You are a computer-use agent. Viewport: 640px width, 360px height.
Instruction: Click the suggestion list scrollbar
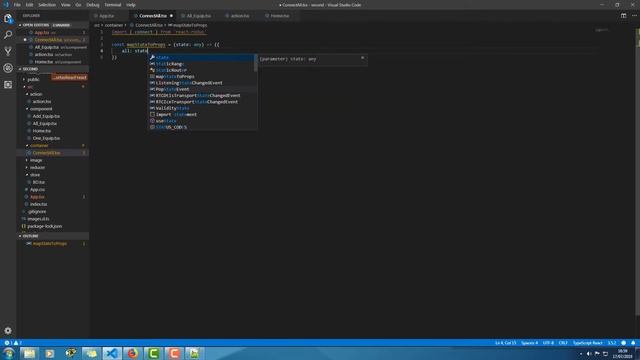click(x=256, y=63)
